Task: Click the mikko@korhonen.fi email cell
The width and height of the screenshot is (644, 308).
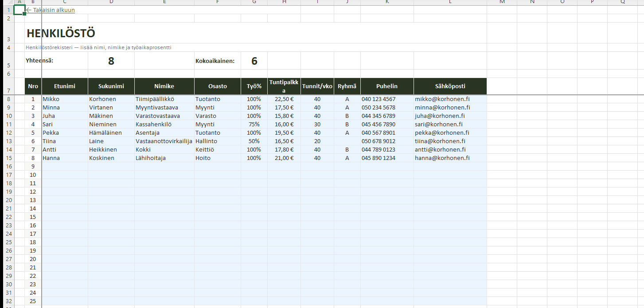Action: click(442, 99)
